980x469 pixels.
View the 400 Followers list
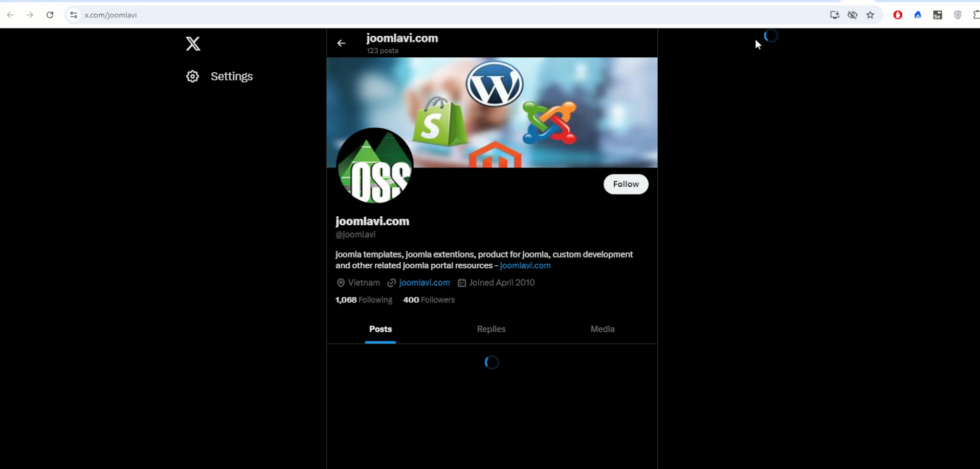point(429,300)
